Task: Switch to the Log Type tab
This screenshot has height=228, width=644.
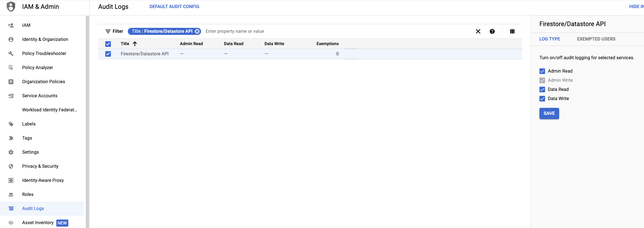Action: pos(550,39)
